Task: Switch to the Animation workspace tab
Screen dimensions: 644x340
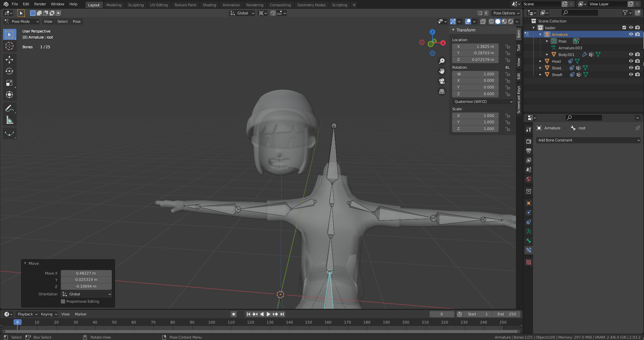Action: coord(231,5)
